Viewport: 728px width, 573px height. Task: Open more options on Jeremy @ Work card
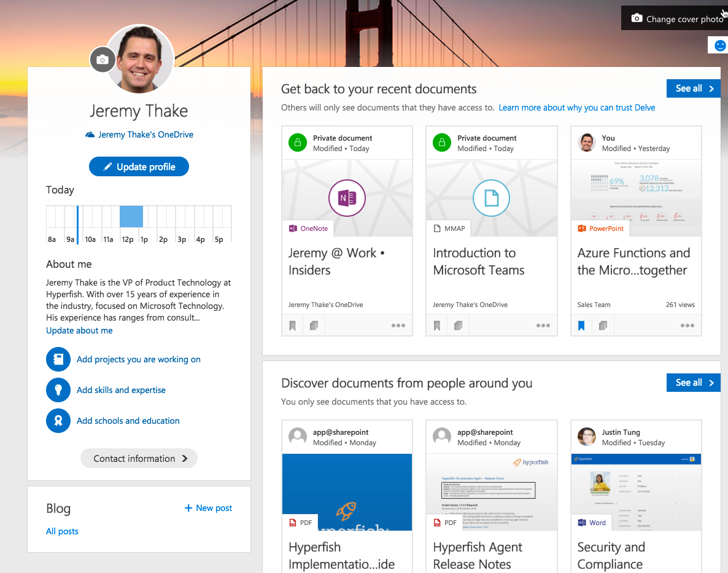click(x=398, y=325)
